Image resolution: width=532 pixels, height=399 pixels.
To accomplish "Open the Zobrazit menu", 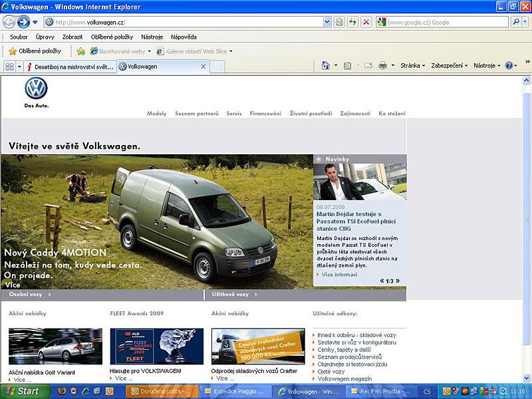I will coord(72,37).
